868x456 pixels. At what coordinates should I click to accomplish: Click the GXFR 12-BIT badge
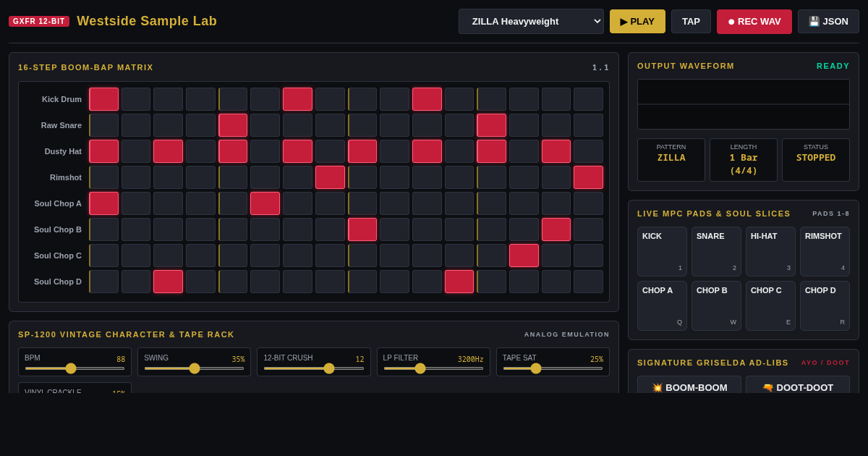tap(39, 21)
